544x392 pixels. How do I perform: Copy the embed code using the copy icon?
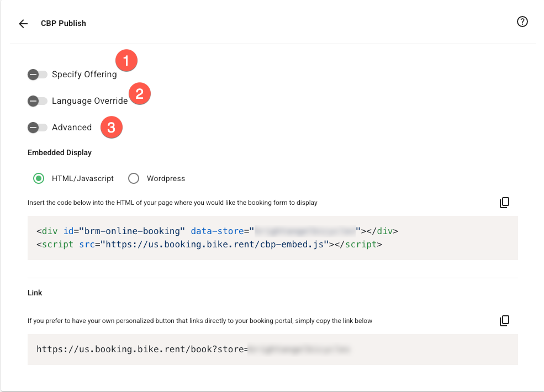tap(504, 203)
